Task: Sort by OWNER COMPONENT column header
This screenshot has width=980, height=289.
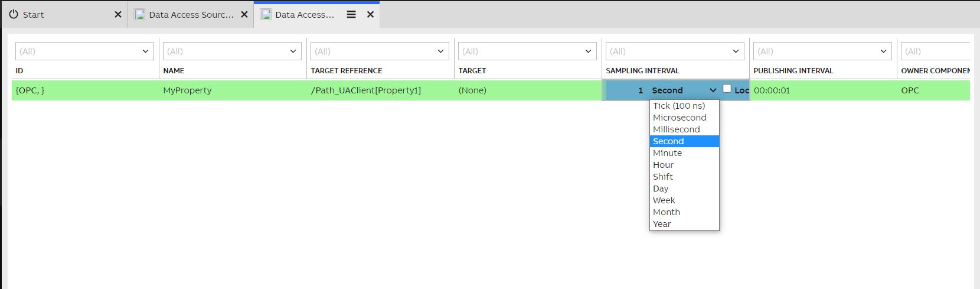Action: coord(936,71)
